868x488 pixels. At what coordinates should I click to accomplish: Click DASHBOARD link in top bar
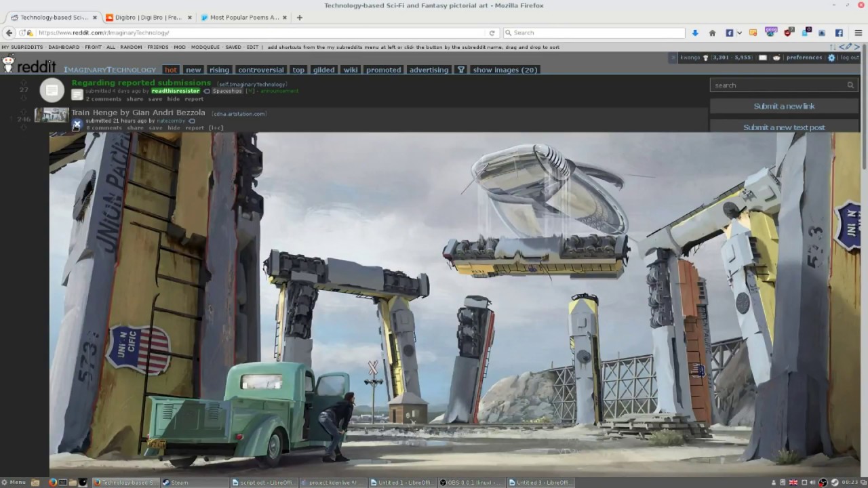(x=64, y=47)
